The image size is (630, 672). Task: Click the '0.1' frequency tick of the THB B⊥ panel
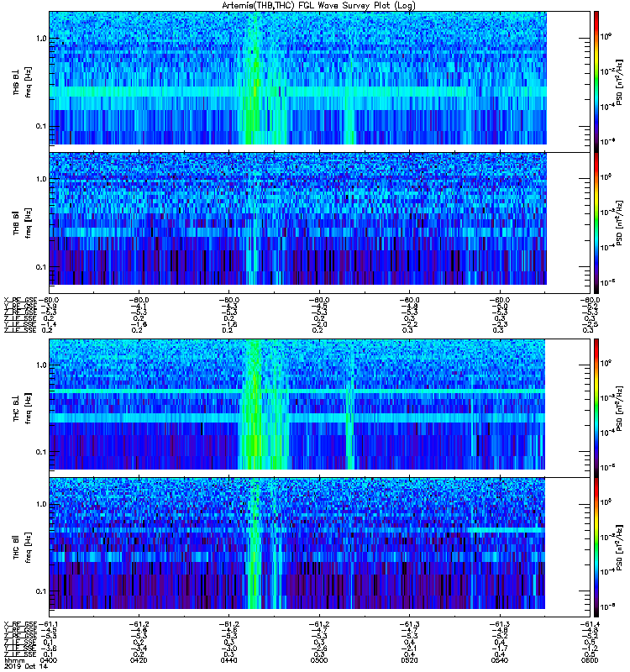click(x=41, y=126)
